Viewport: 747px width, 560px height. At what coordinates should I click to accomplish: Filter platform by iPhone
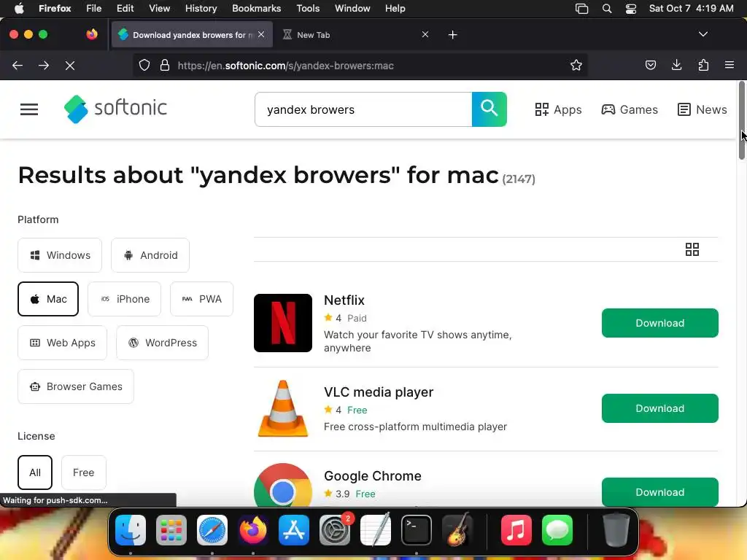pos(124,299)
